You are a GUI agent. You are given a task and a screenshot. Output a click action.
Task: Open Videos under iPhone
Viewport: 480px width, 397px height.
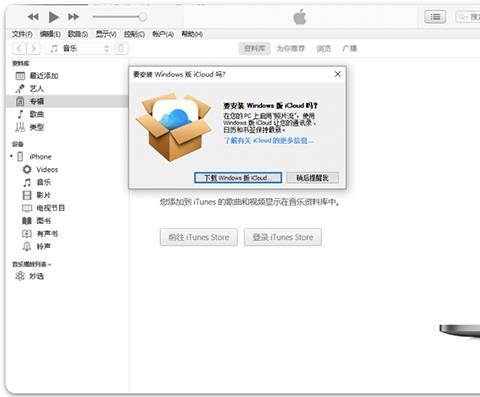[x=47, y=170]
